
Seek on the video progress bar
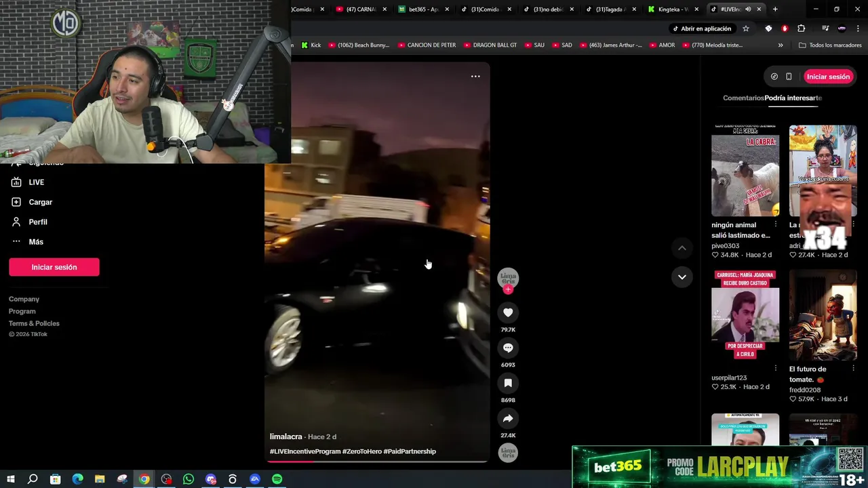point(376,462)
